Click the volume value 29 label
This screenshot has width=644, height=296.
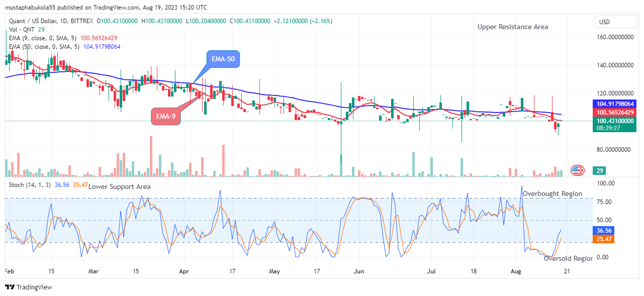pos(599,171)
